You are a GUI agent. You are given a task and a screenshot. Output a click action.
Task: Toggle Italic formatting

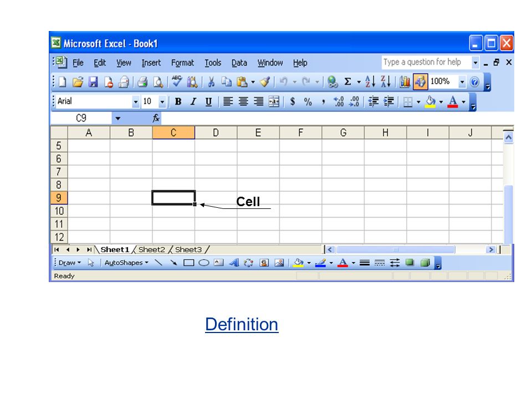(193, 101)
